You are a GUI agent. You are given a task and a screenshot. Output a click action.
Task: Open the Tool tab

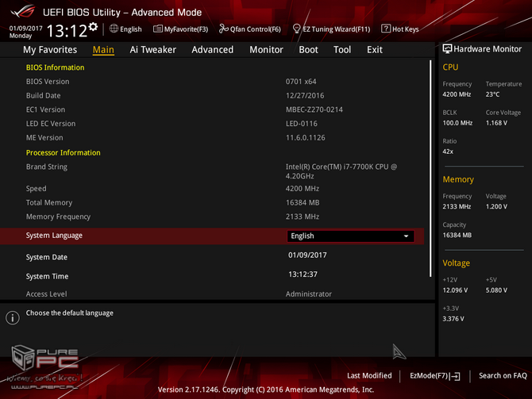click(x=342, y=50)
